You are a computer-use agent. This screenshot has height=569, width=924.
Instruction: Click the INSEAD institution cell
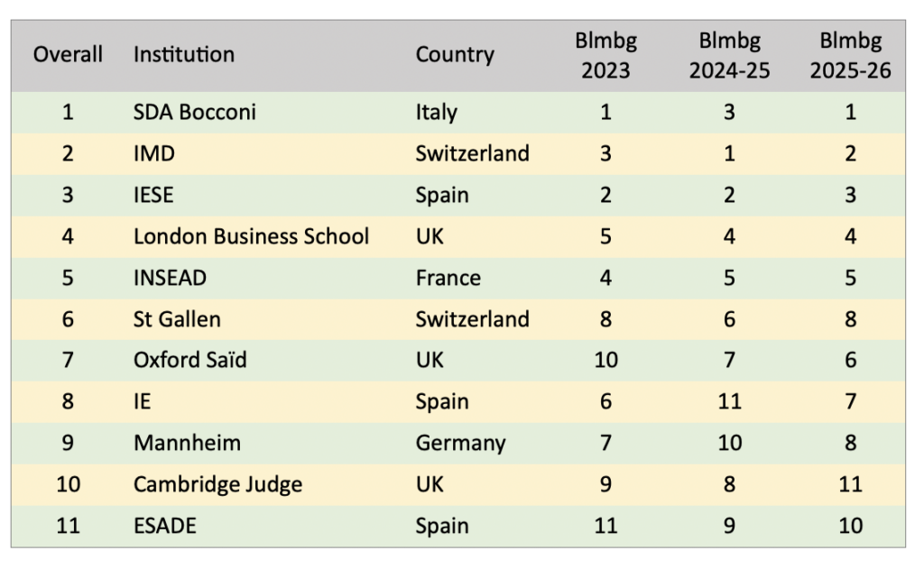[x=170, y=278]
